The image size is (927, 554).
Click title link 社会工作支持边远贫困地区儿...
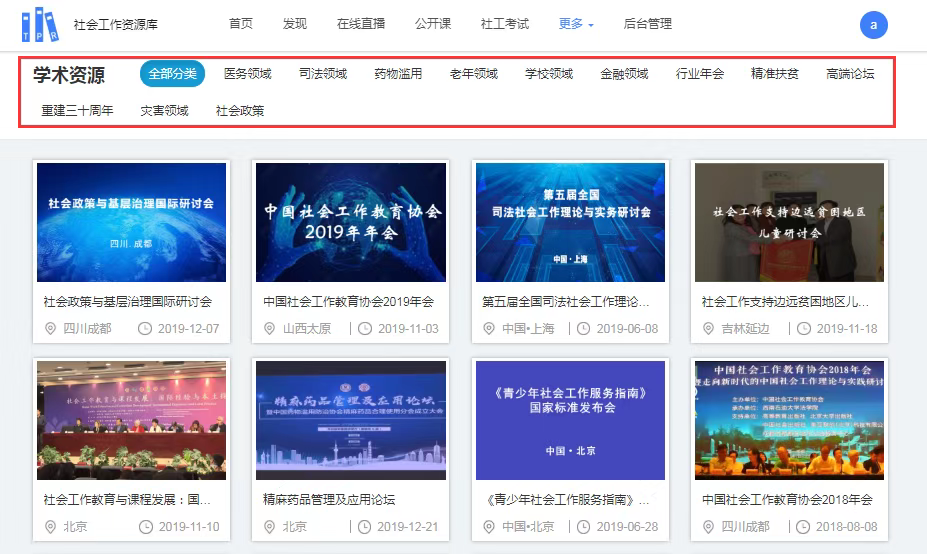point(785,302)
